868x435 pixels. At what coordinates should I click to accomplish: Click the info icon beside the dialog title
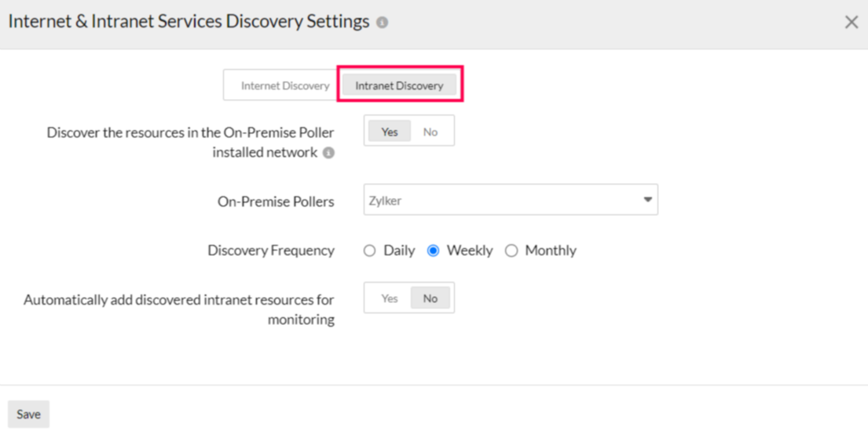tap(383, 23)
